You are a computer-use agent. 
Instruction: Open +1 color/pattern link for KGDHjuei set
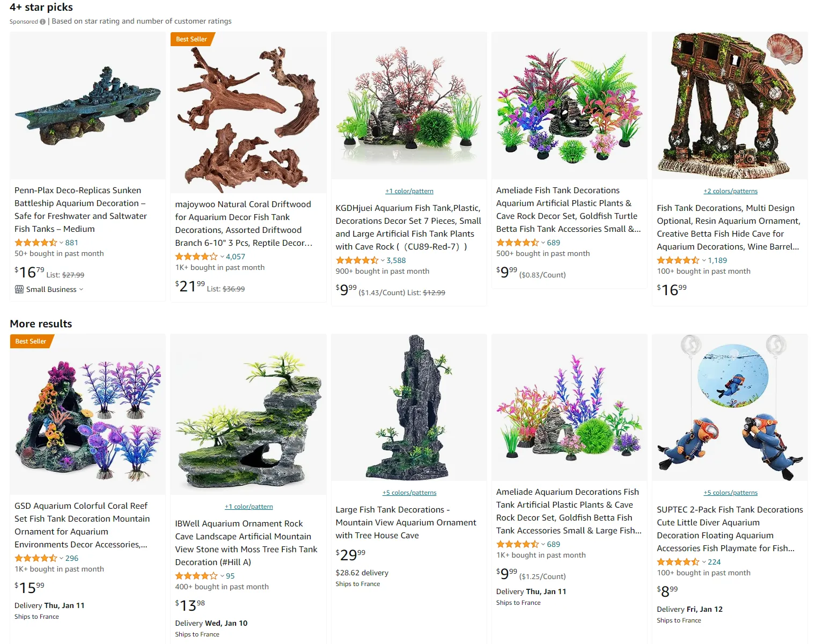pyautogui.click(x=409, y=191)
